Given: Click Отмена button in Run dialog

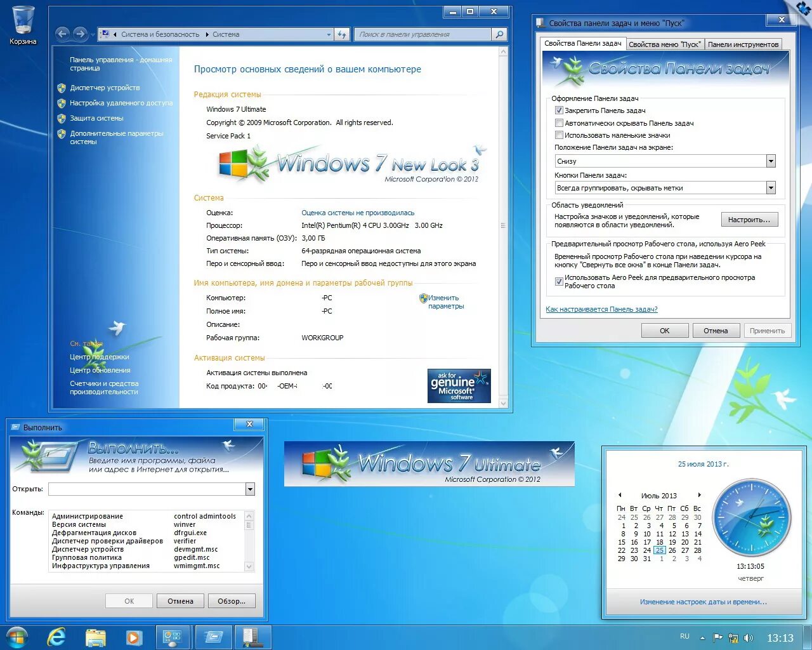Looking at the screenshot, I should (180, 601).
